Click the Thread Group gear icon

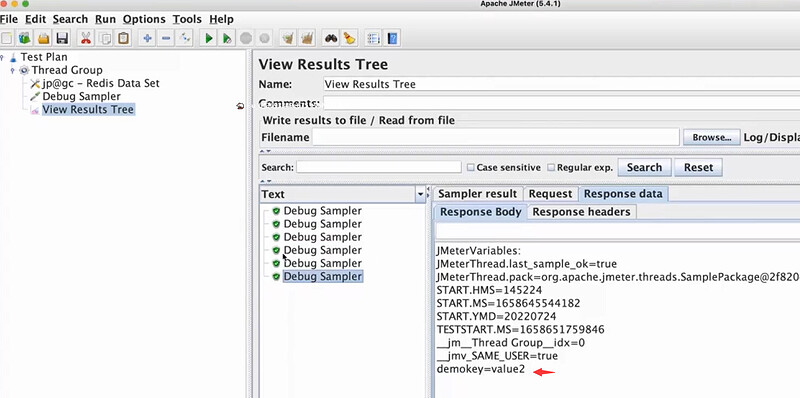click(24, 70)
